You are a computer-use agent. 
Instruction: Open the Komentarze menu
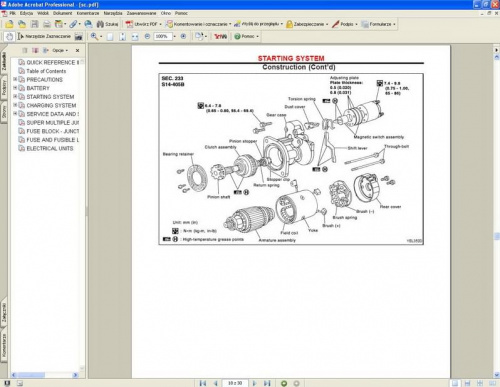88,13
